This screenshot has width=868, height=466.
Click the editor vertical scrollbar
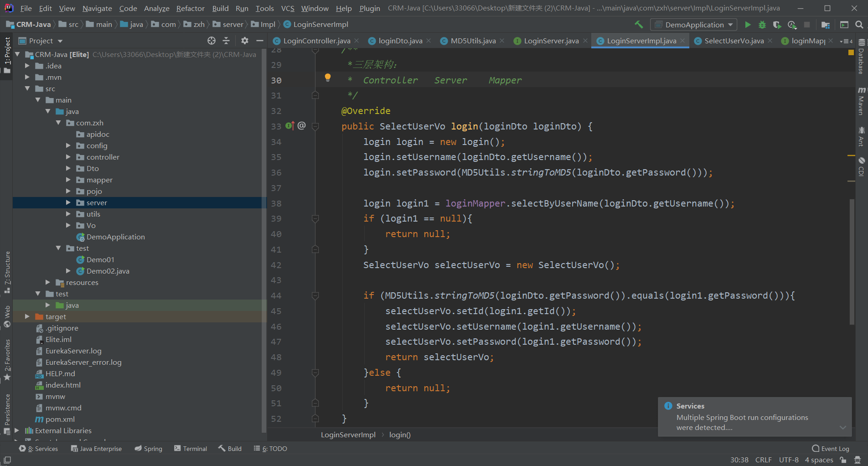point(852,262)
